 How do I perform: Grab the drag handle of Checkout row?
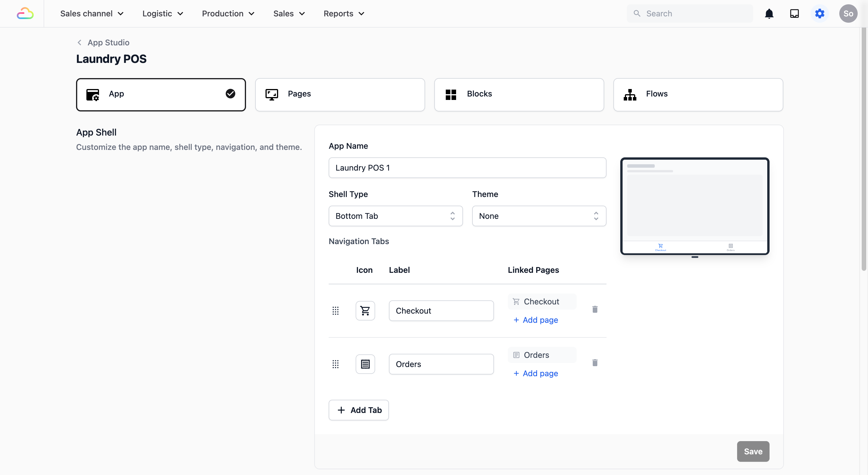tap(335, 310)
